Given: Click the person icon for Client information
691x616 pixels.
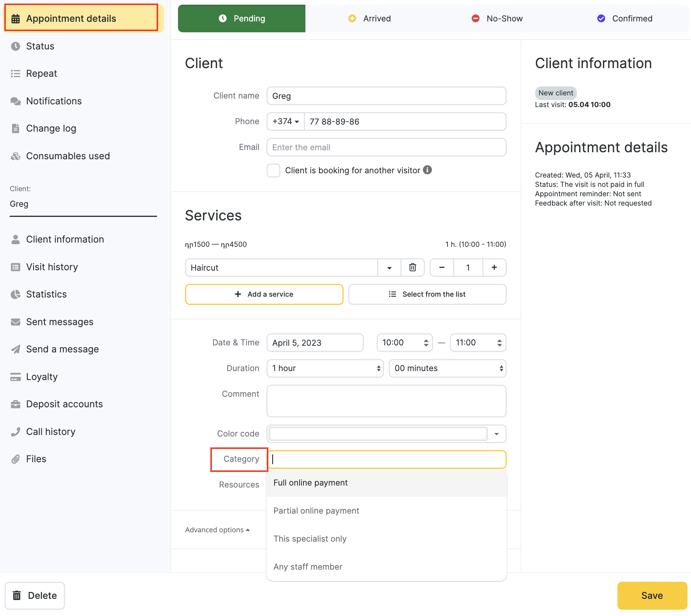Looking at the screenshot, I should click(16, 239).
